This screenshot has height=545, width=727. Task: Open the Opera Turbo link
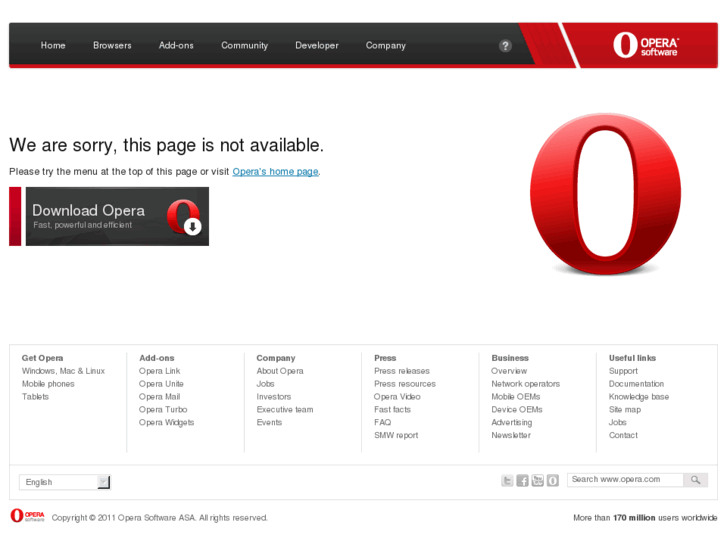[163, 410]
